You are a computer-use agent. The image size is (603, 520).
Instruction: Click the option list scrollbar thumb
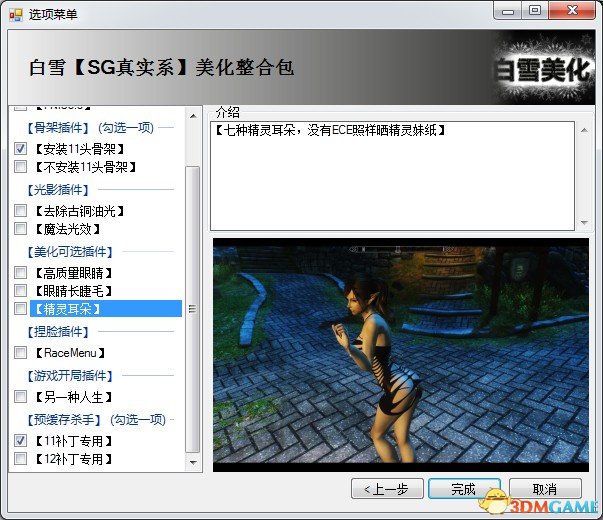point(192,309)
